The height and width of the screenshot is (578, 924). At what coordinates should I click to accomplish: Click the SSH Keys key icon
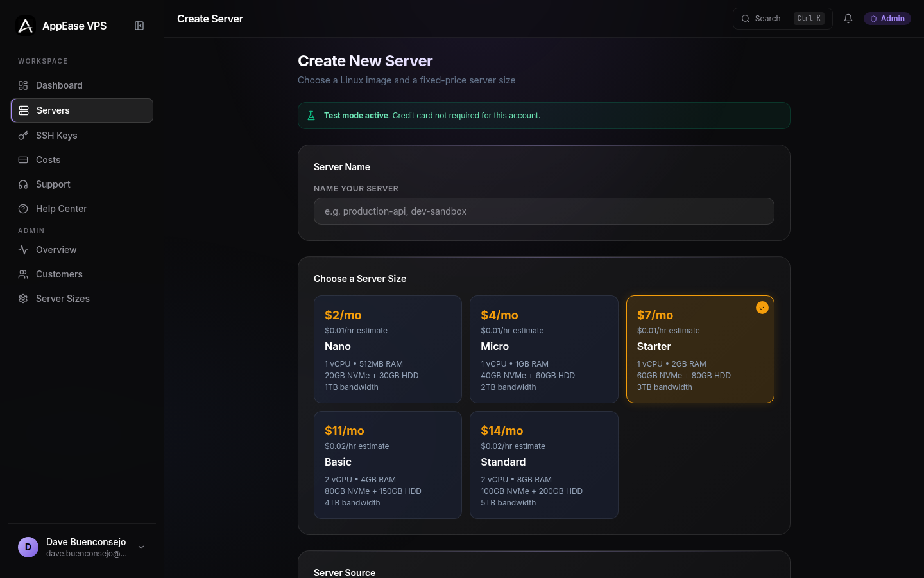[x=23, y=136]
